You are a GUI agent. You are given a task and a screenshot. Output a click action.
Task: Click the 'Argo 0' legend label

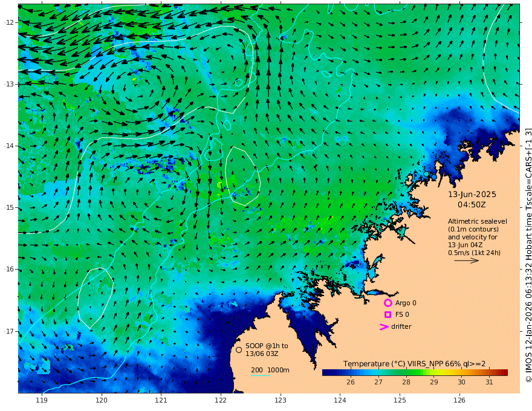point(406,303)
